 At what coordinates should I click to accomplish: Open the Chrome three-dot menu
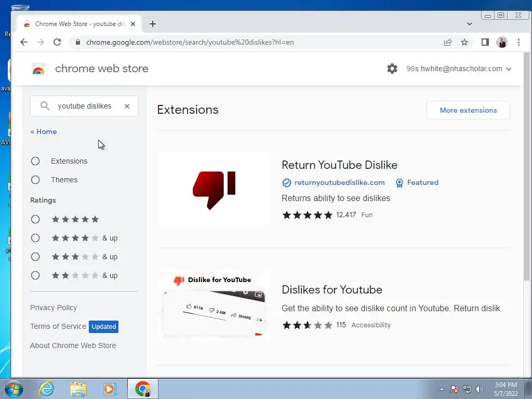coord(518,42)
